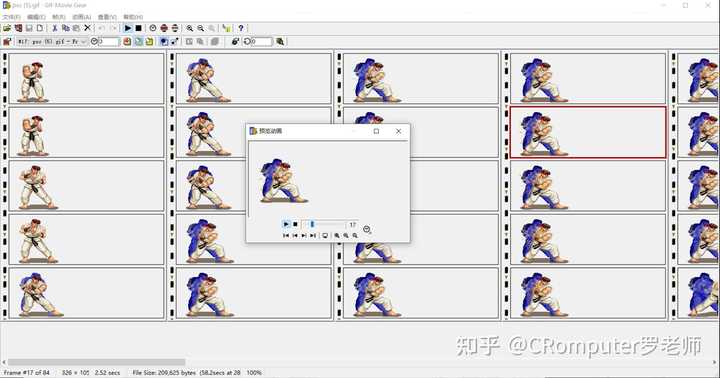This screenshot has width=720, height=378.
Task: Click the '2.52 secs' status bar text
Action: pyautogui.click(x=107, y=372)
